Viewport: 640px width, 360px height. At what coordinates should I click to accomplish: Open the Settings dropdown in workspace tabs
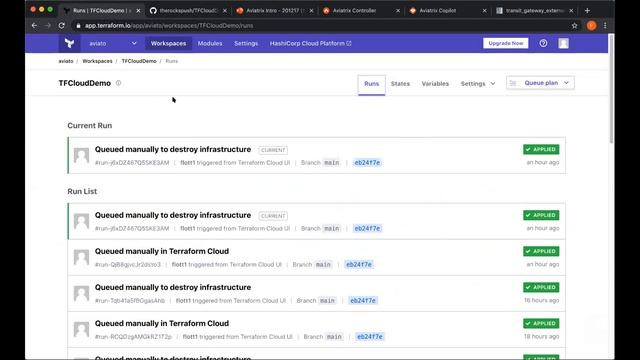click(x=478, y=84)
